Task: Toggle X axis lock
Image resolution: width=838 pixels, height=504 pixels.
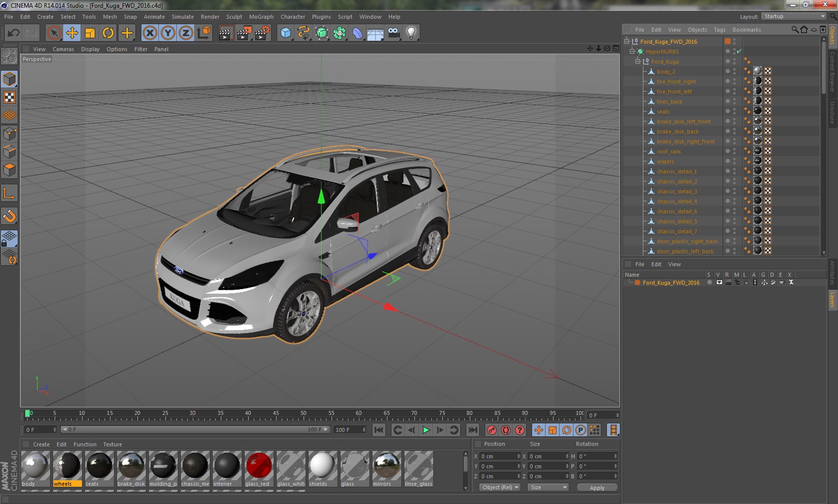Action: (x=150, y=33)
